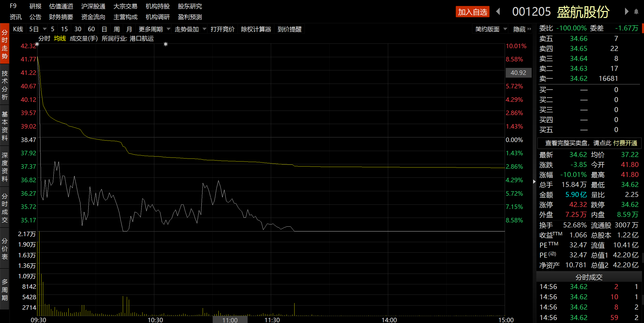The image size is (644, 323).
Task: Click 打开竞价 button
Action: click(x=222, y=29)
